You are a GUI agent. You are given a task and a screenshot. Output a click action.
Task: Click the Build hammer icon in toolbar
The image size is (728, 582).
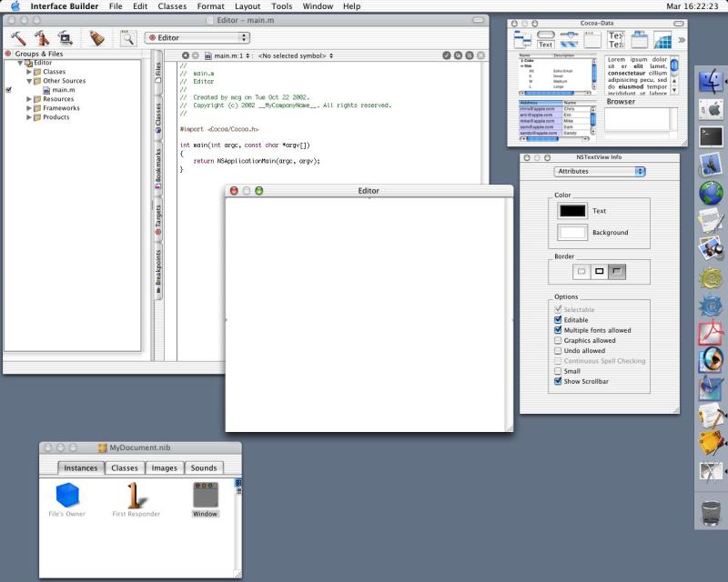point(17,37)
